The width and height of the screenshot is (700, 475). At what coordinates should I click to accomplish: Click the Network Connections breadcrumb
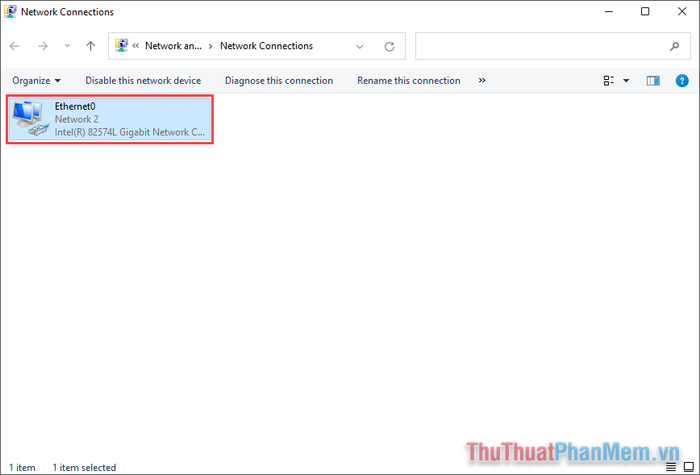point(267,46)
